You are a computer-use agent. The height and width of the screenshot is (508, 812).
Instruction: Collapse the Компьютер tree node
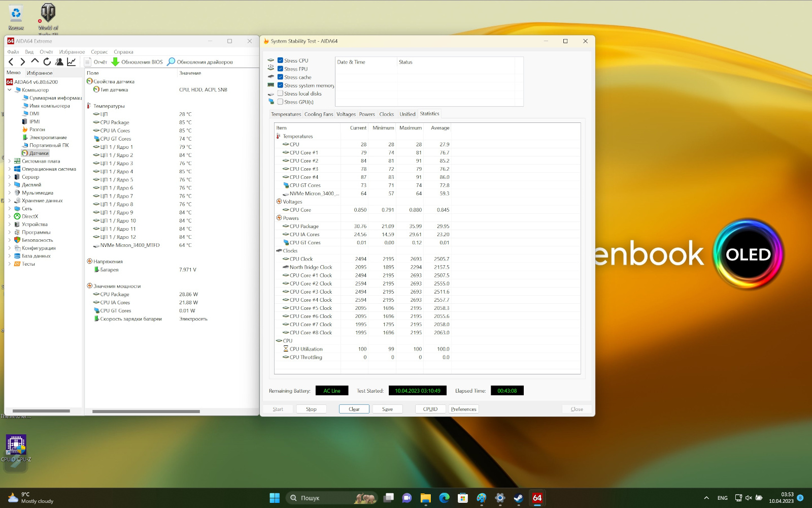pyautogui.click(x=9, y=90)
